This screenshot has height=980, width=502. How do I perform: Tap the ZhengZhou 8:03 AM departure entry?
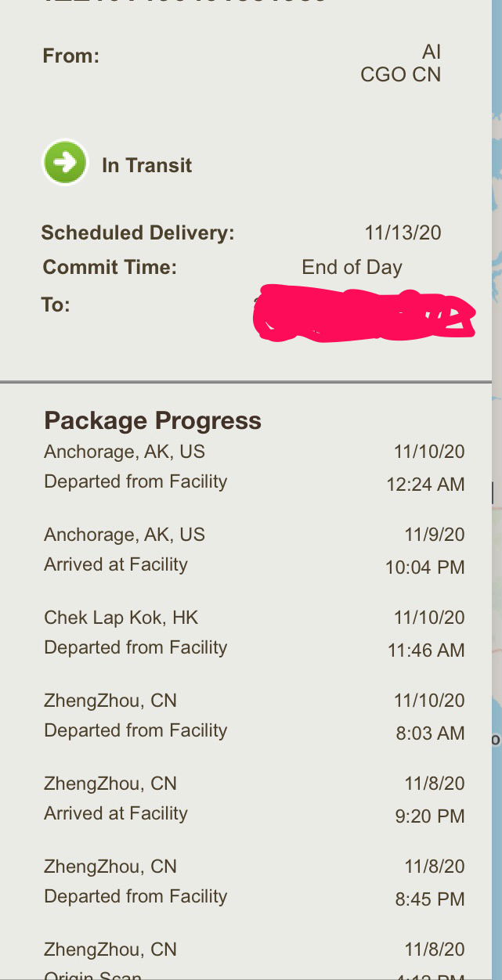point(135,730)
